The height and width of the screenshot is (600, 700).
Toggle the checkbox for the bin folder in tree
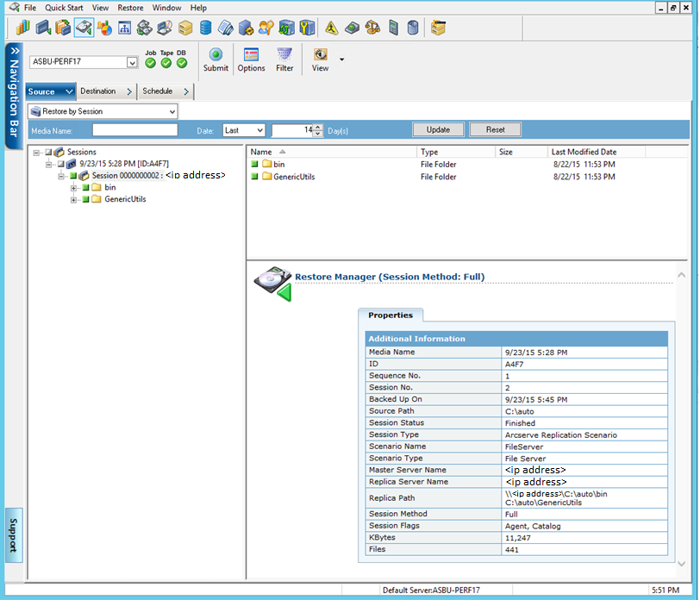tap(86, 188)
